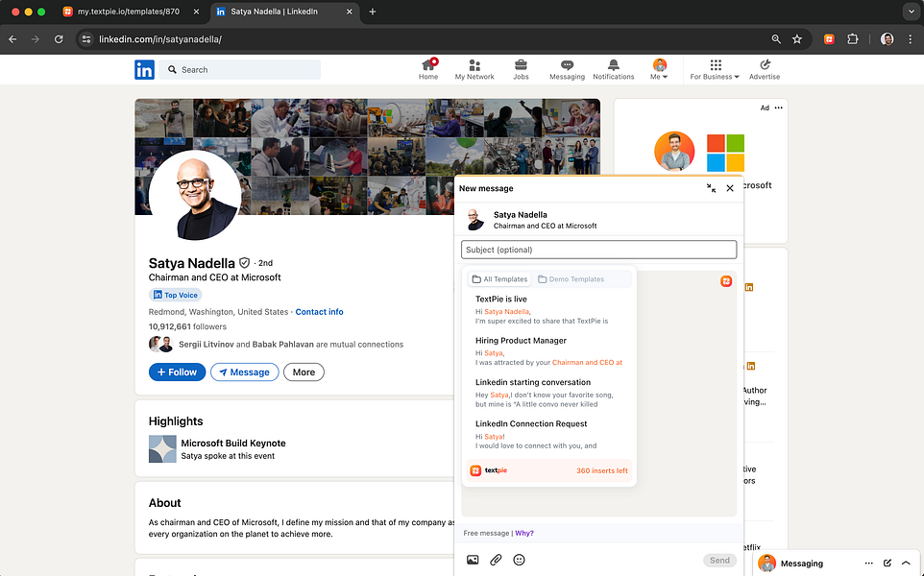
Task: Click the image icon in the message composer
Action: [473, 559]
